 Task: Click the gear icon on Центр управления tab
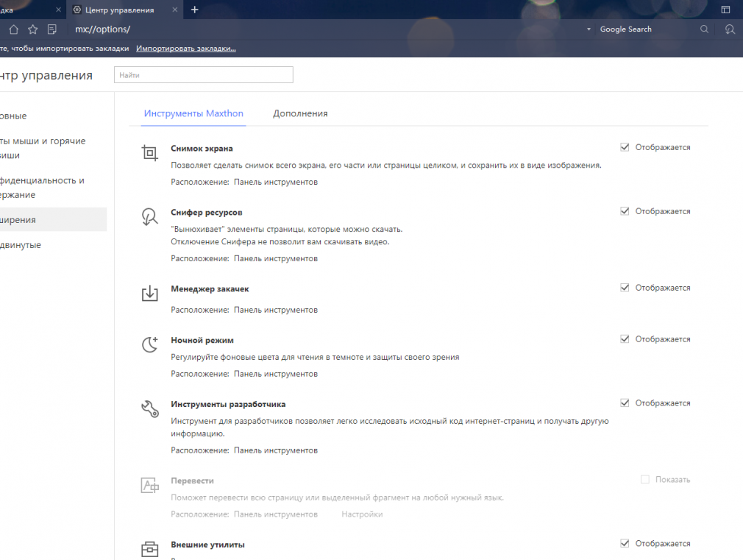point(77,10)
